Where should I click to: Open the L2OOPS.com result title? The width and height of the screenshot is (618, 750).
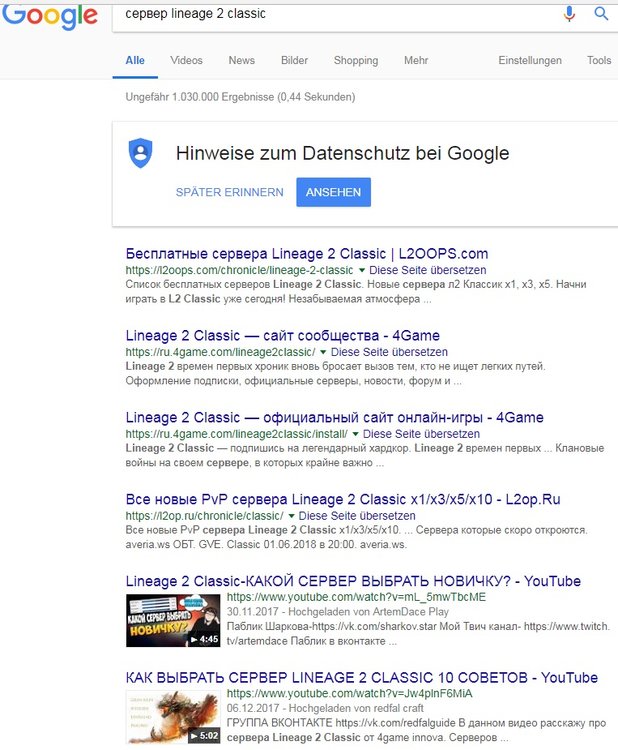click(x=307, y=254)
